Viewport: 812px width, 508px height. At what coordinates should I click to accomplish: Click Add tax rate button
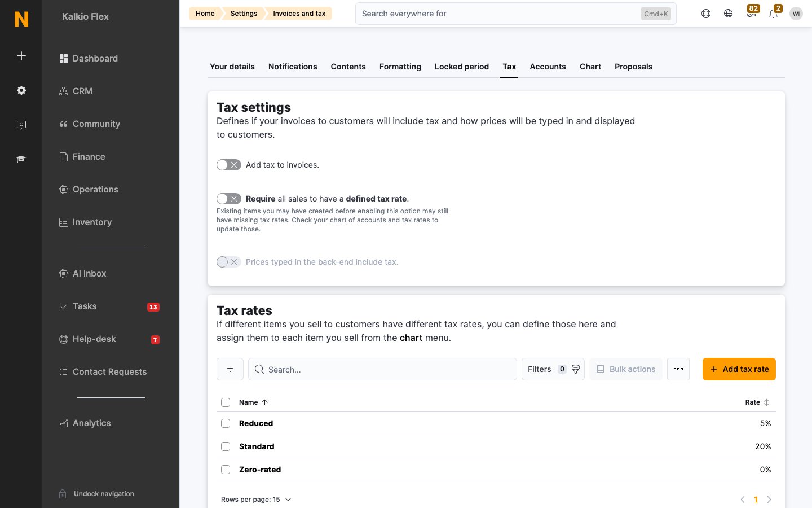[x=739, y=369]
